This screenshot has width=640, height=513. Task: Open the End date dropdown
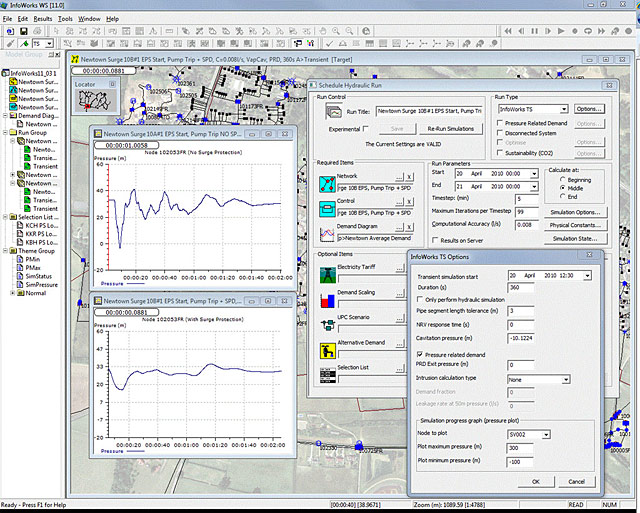[x=534, y=187]
